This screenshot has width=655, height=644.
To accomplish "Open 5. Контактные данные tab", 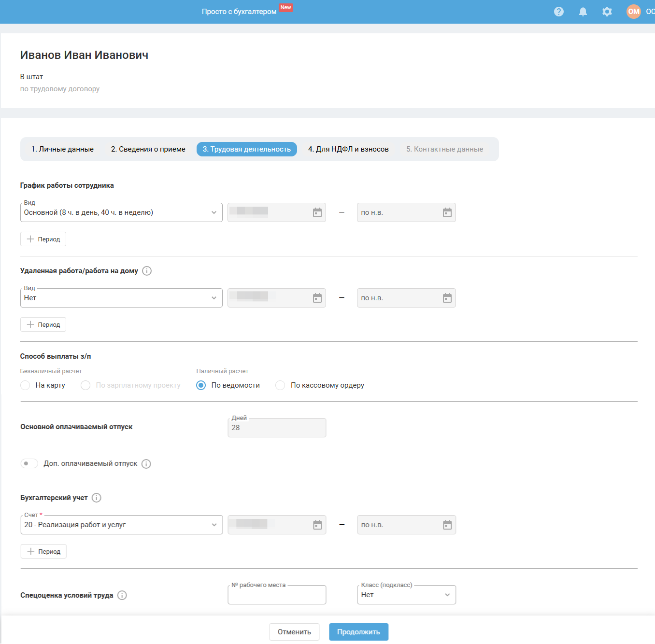I will pos(444,149).
